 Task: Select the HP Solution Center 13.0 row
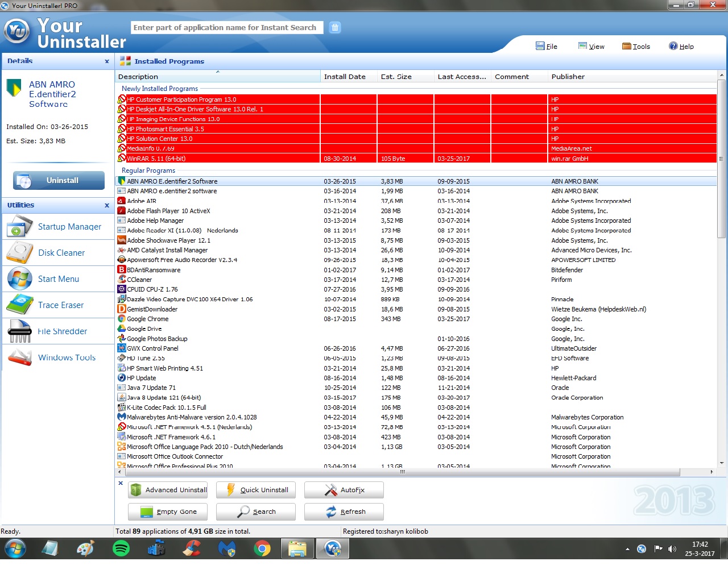coord(416,139)
